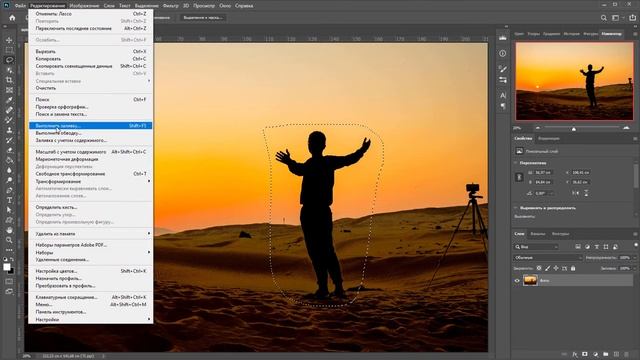640x360 pixels.
Task: Select the Frame tool
Action: pyautogui.click(x=9, y=90)
